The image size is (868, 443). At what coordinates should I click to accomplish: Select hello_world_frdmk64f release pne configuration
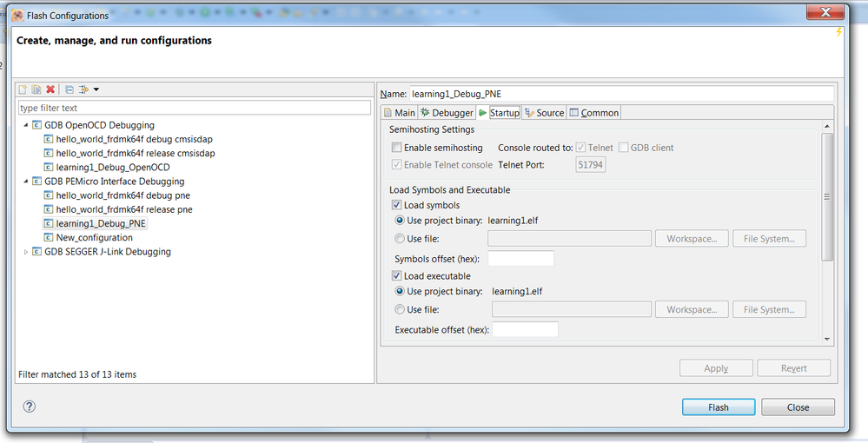[x=124, y=209]
